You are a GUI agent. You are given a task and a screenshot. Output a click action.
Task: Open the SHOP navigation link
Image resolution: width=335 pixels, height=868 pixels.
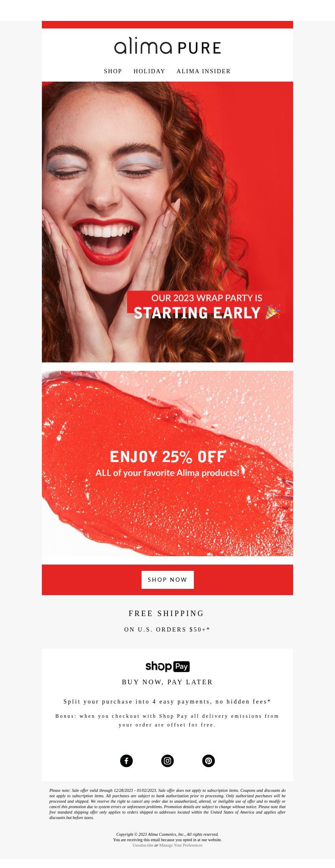(113, 72)
